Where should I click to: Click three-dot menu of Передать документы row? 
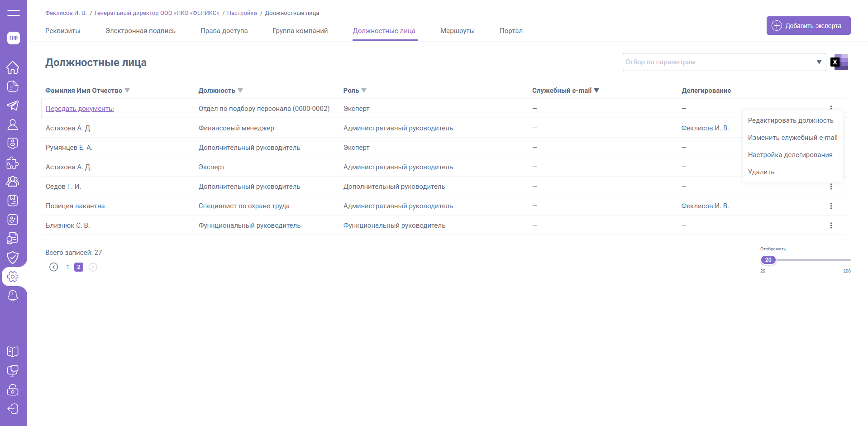click(831, 108)
